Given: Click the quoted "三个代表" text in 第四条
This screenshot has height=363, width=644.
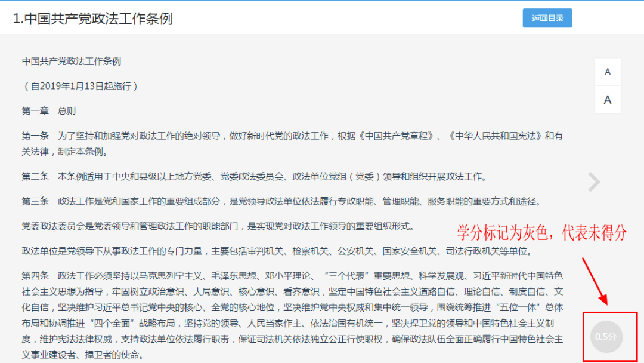Looking at the screenshot, I should [x=346, y=276].
